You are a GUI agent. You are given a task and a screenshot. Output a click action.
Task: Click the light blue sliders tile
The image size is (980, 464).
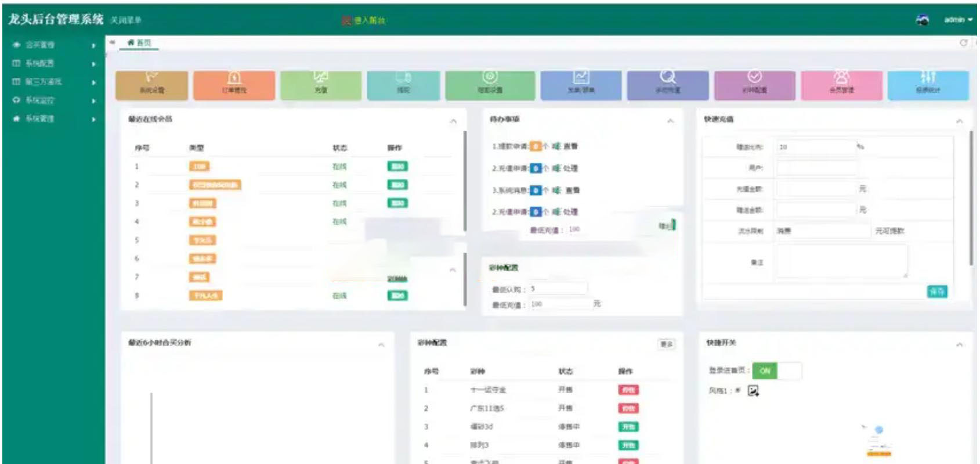coord(928,85)
